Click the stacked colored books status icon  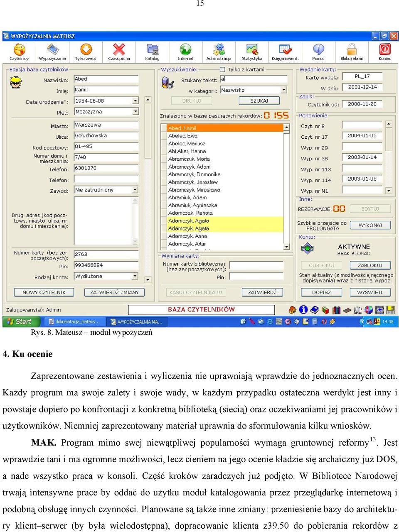(x=325, y=310)
